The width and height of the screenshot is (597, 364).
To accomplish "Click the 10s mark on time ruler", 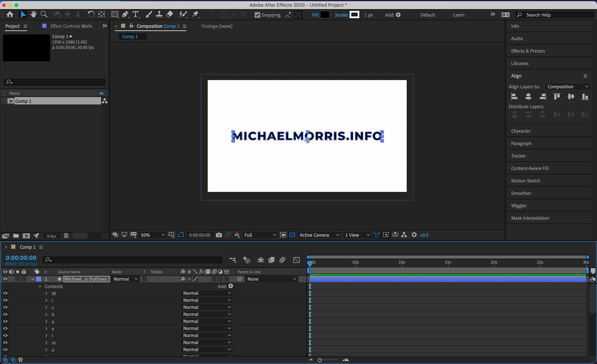I will 402,262.
